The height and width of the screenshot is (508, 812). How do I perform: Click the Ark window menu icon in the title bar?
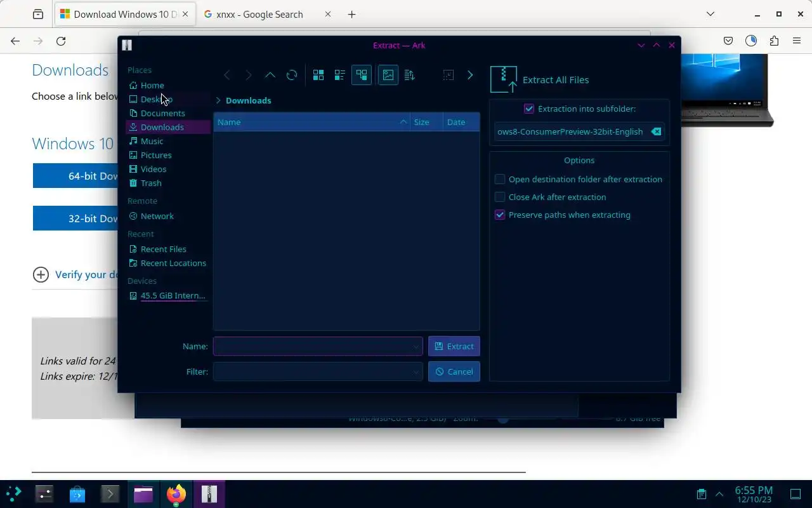pos(127,45)
